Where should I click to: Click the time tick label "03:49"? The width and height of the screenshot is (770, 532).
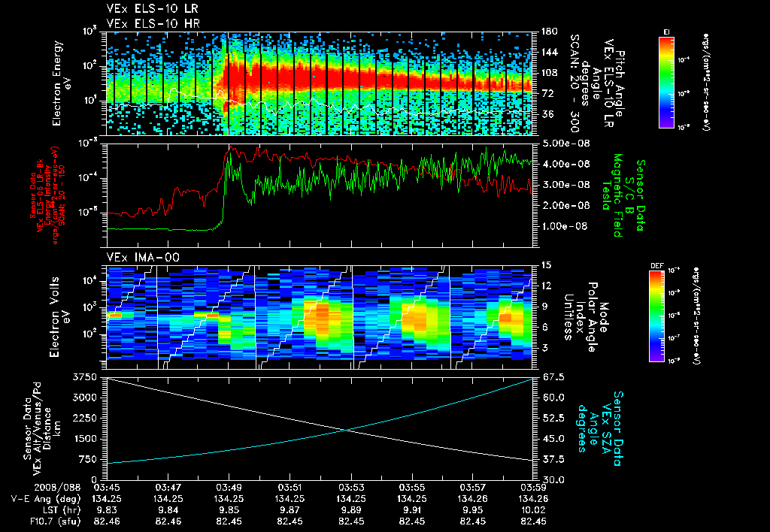click(x=229, y=488)
